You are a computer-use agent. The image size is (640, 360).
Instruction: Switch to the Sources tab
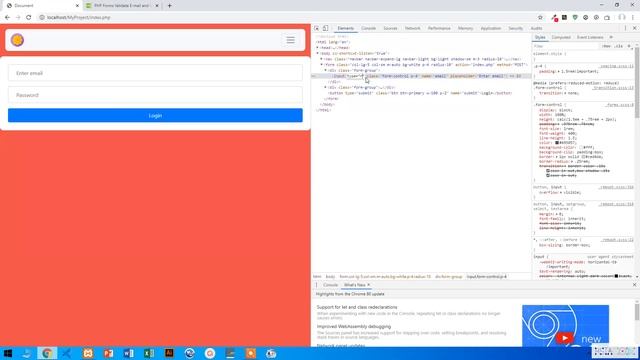[x=390, y=28]
